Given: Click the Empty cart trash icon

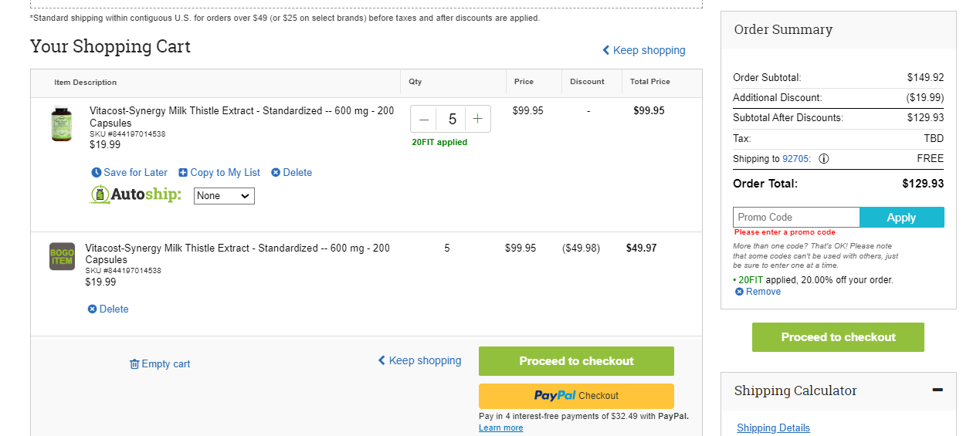Looking at the screenshot, I should click(x=134, y=364).
